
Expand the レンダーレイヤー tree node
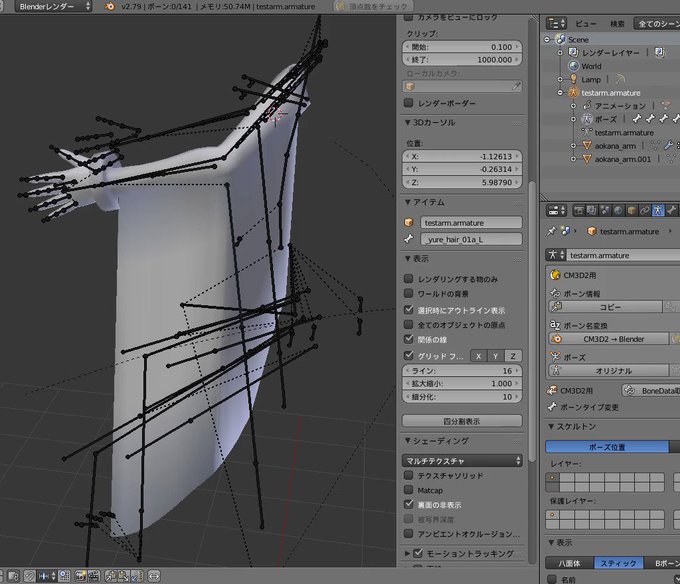point(560,52)
